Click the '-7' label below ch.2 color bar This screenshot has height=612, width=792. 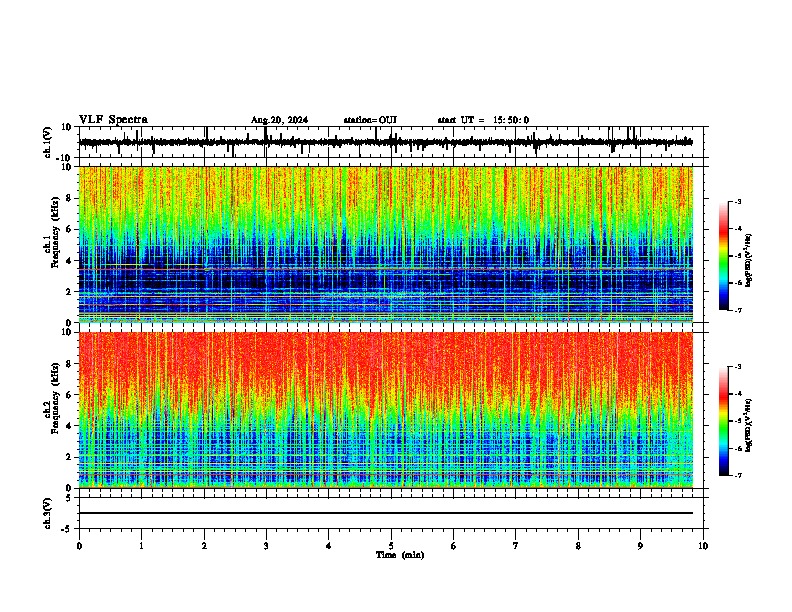(x=737, y=476)
